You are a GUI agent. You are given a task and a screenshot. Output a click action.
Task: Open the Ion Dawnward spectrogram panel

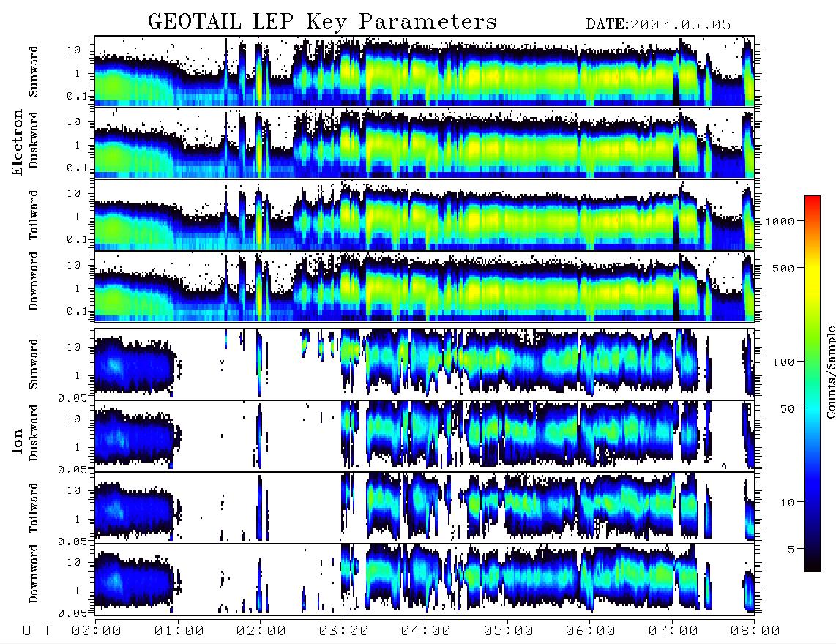click(x=425, y=580)
